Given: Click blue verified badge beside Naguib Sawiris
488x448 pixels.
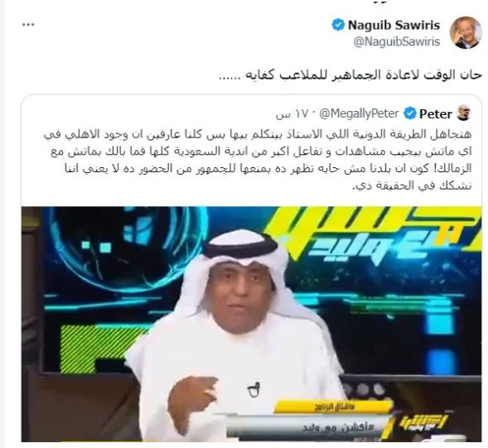Looking at the screenshot, I should (338, 25).
